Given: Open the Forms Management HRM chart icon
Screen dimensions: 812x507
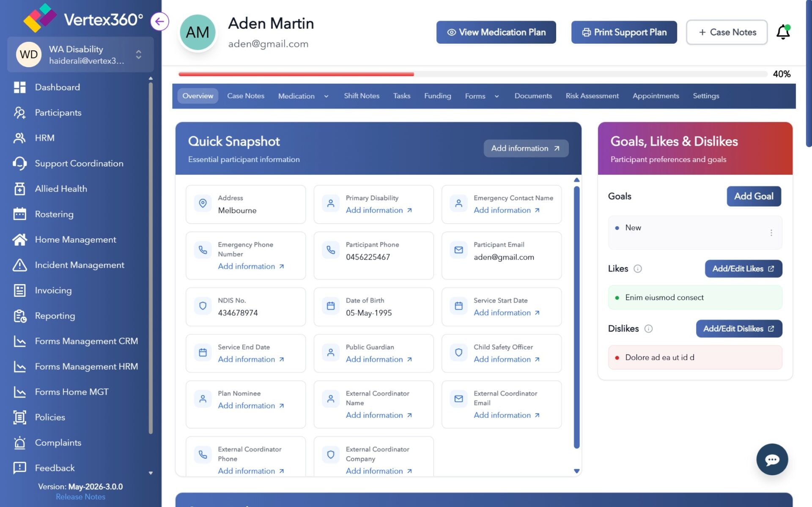Looking at the screenshot, I should (x=20, y=366).
